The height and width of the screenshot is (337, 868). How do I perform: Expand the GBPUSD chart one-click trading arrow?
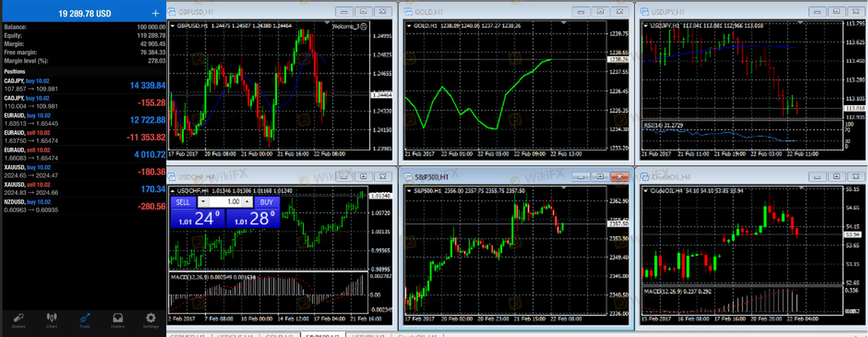173,26
